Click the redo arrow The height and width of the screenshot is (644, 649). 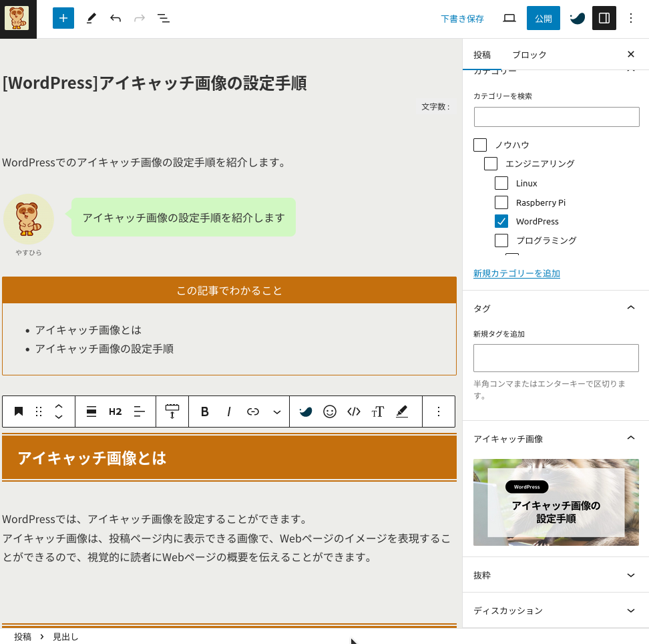140,18
